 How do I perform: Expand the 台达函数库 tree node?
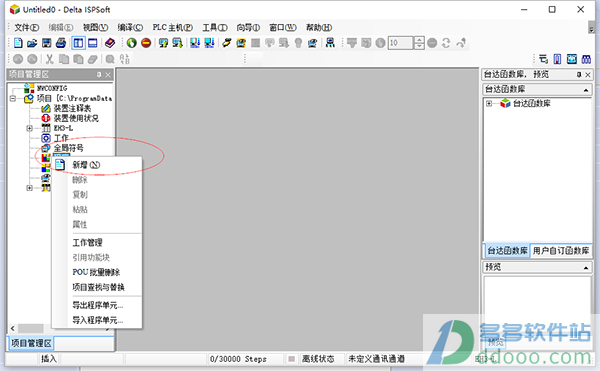489,103
